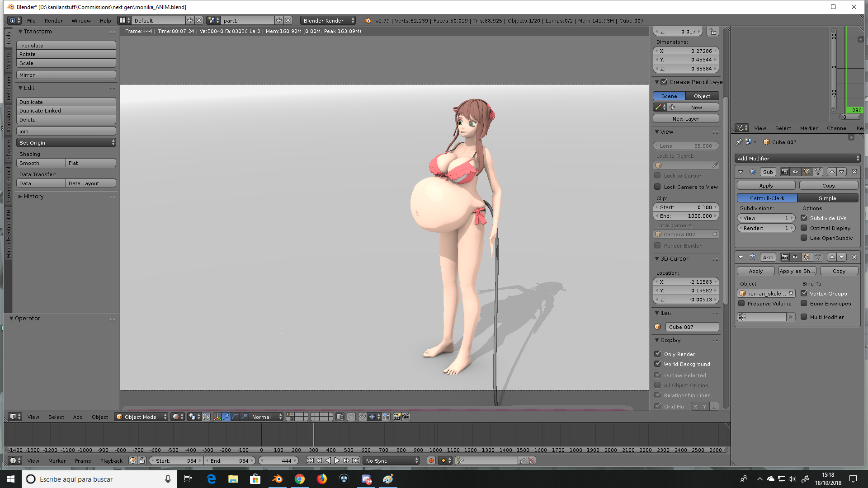Open the Blender Render engine dropdown
The height and width of the screenshot is (488, 868).
(328, 20)
